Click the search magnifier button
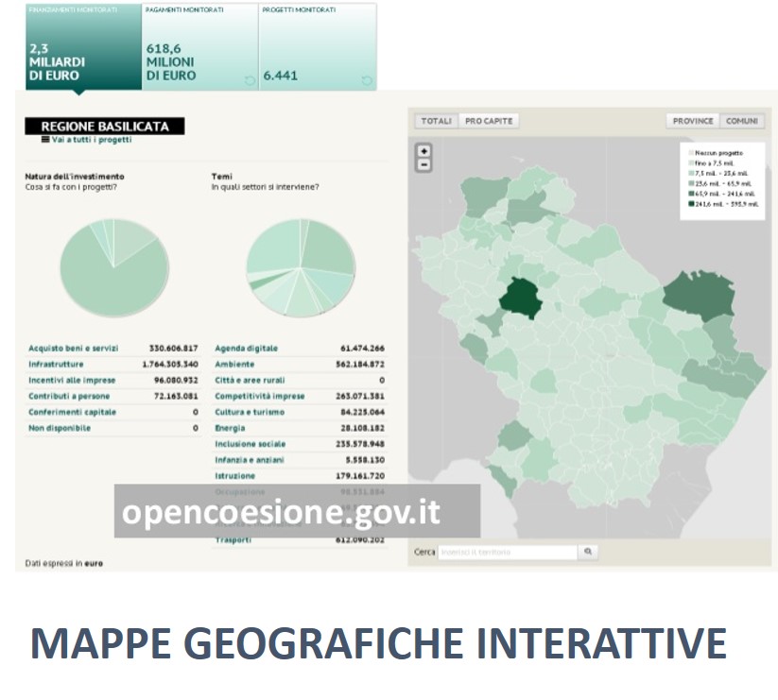The height and width of the screenshot is (700, 778). point(587,552)
